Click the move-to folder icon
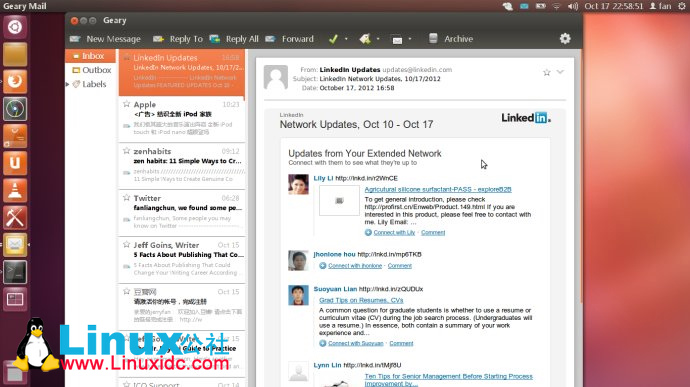Viewport: 690px width, 387px height. [397, 39]
